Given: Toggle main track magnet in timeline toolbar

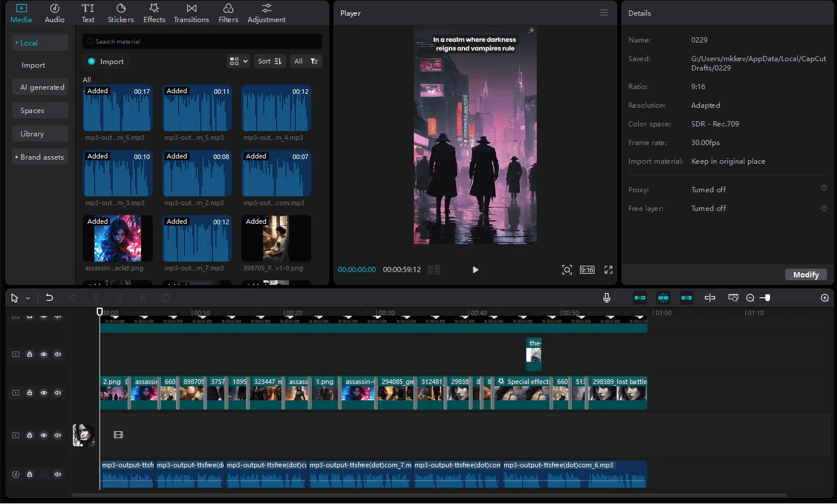Looking at the screenshot, I should (640, 298).
